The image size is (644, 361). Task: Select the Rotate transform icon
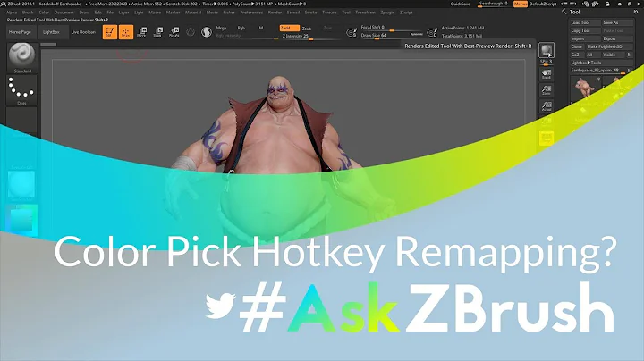click(x=174, y=32)
